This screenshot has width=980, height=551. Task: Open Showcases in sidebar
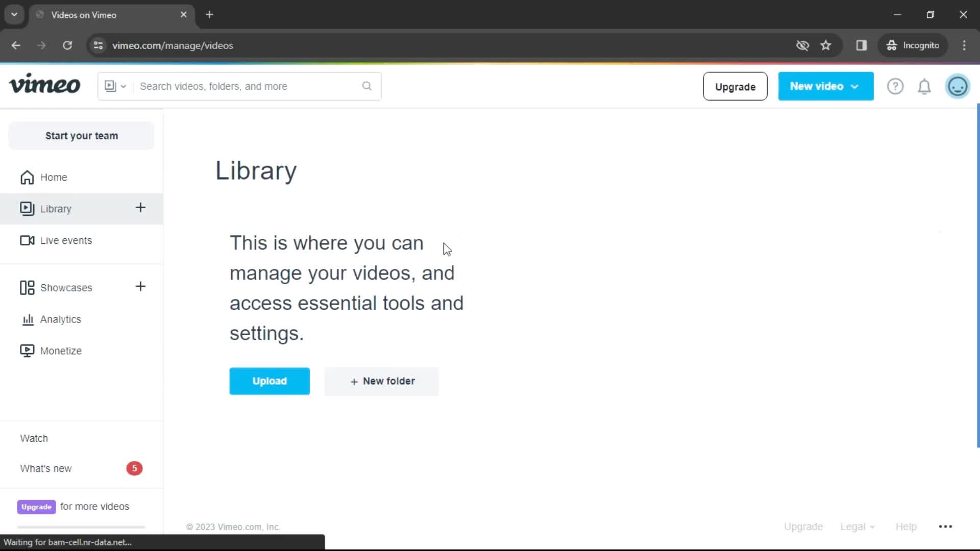(x=66, y=288)
